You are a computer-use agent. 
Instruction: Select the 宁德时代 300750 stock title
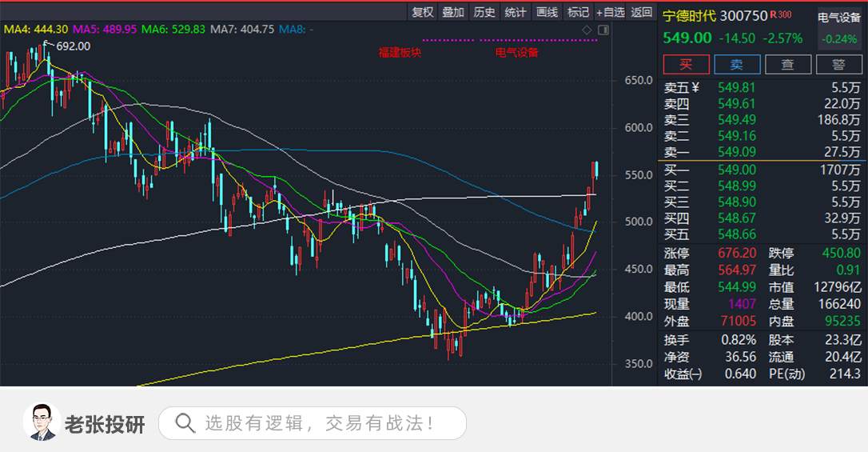tap(715, 16)
